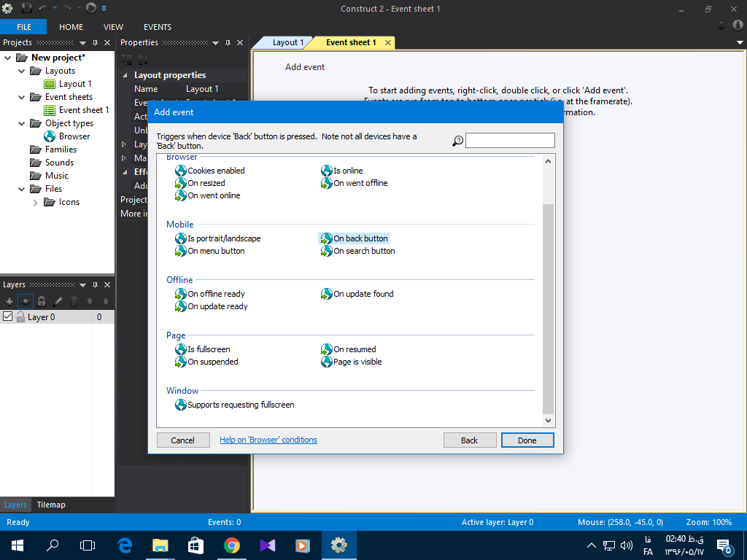Toggle layer visibility eye in Layers toolbar
The image size is (747, 560).
click(26, 301)
